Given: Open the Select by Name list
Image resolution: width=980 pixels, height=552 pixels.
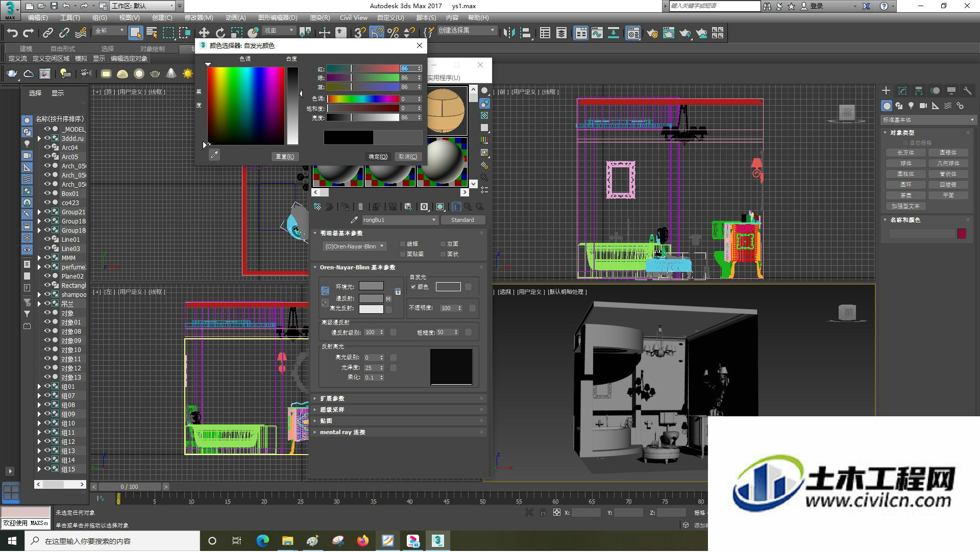Looking at the screenshot, I should pos(152,33).
